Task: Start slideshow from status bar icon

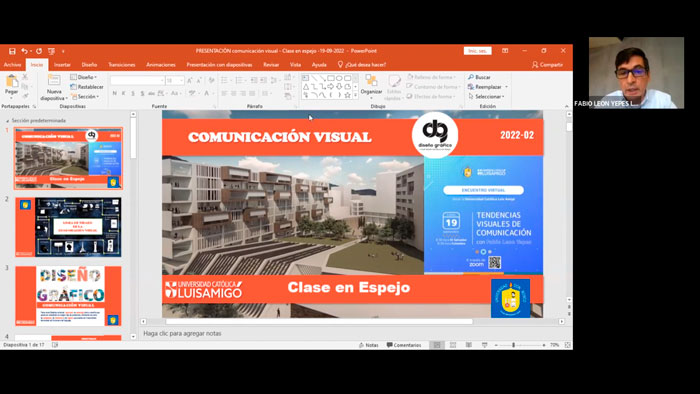Action: pyautogui.click(x=484, y=345)
